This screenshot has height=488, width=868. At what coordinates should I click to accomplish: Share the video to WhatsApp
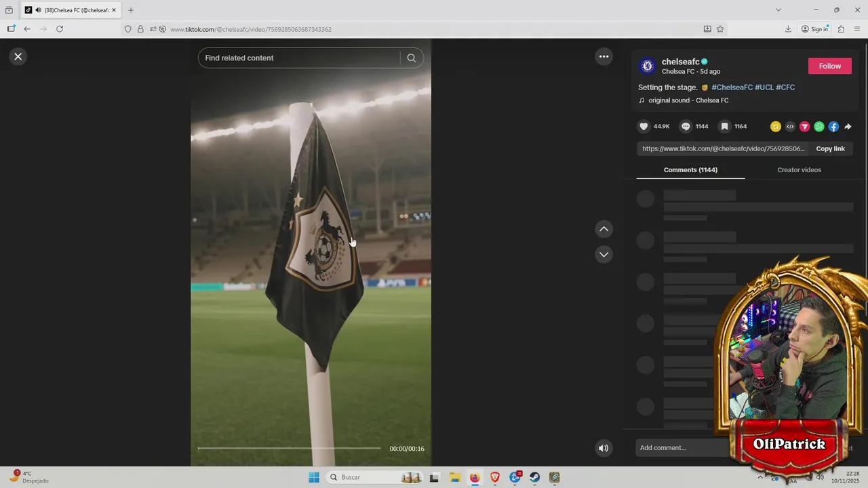819,127
